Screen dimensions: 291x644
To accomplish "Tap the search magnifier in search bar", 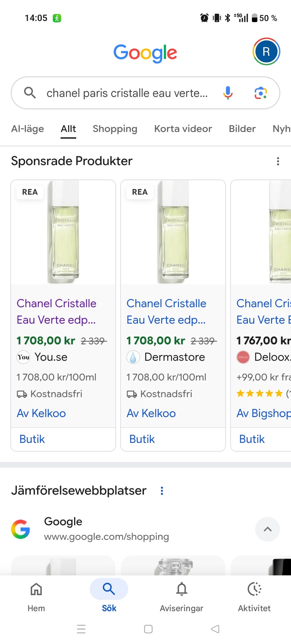I will [x=30, y=93].
